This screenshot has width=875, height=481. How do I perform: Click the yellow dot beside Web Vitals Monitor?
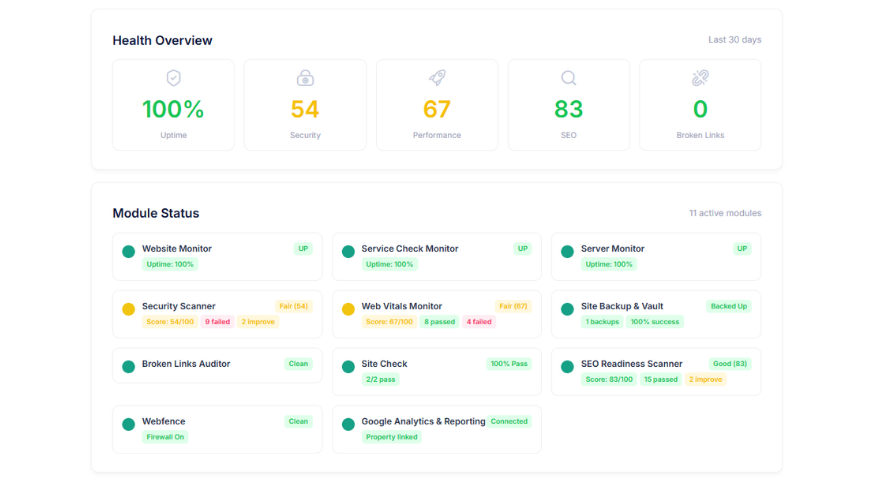tap(348, 309)
